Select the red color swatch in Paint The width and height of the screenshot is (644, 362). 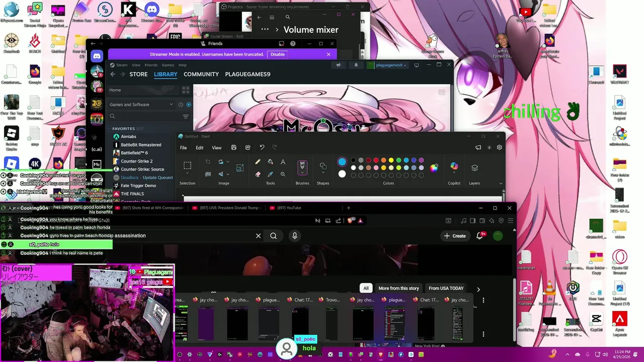click(x=376, y=160)
